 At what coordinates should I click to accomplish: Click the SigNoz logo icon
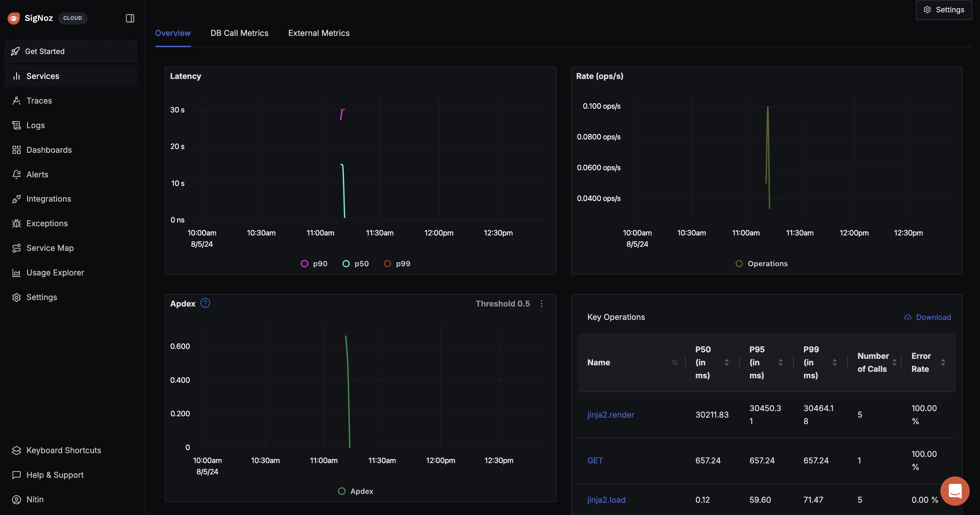pos(14,18)
